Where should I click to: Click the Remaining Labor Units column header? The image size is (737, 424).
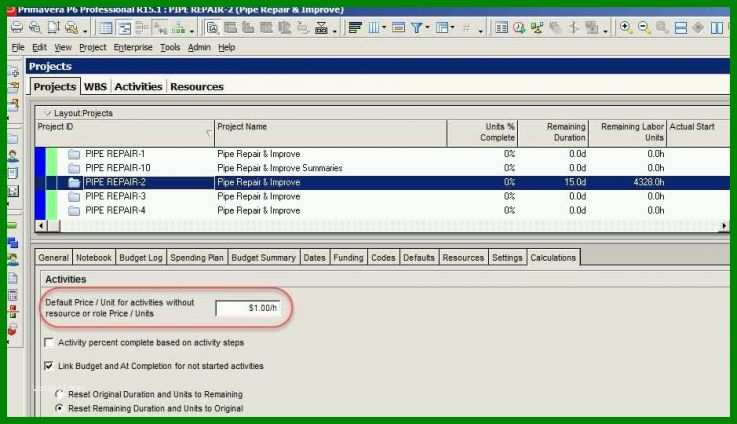(x=627, y=133)
